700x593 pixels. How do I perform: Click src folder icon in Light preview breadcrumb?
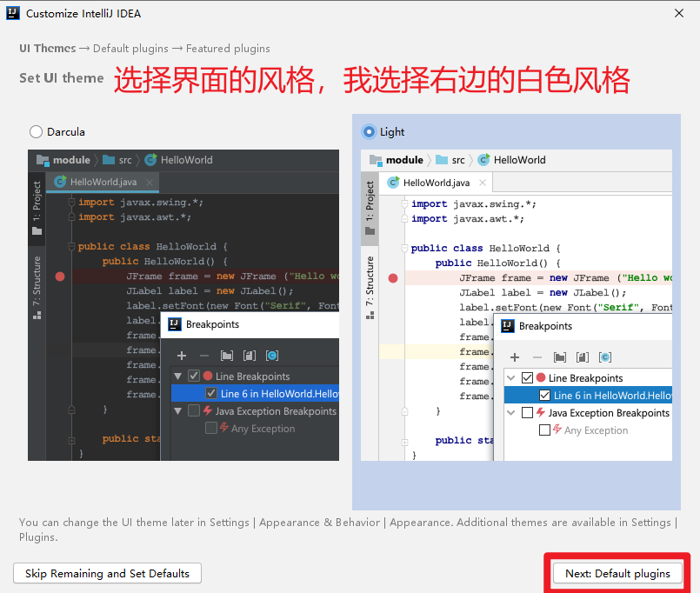pyautogui.click(x=442, y=159)
